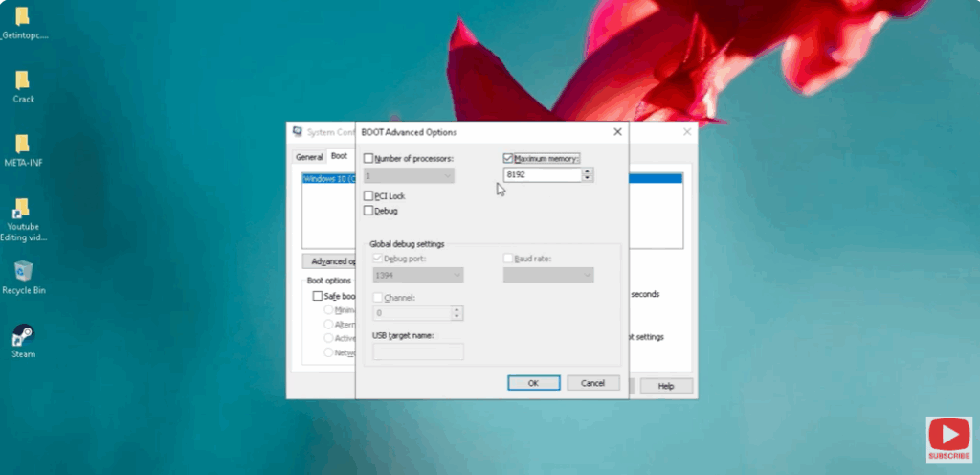Select the Getintopc folder icon
Viewport: 980px width, 475px height.
point(23,17)
